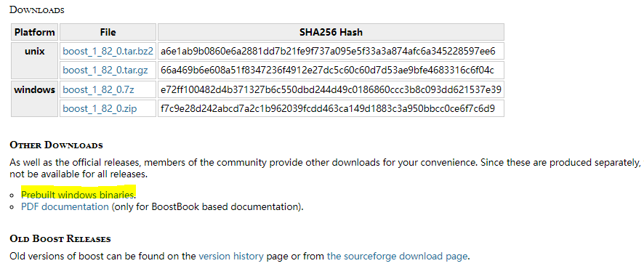Image resolution: width=644 pixels, height=274 pixels.
Task: Select the hash starting with e72ff100
Action: [331, 89]
